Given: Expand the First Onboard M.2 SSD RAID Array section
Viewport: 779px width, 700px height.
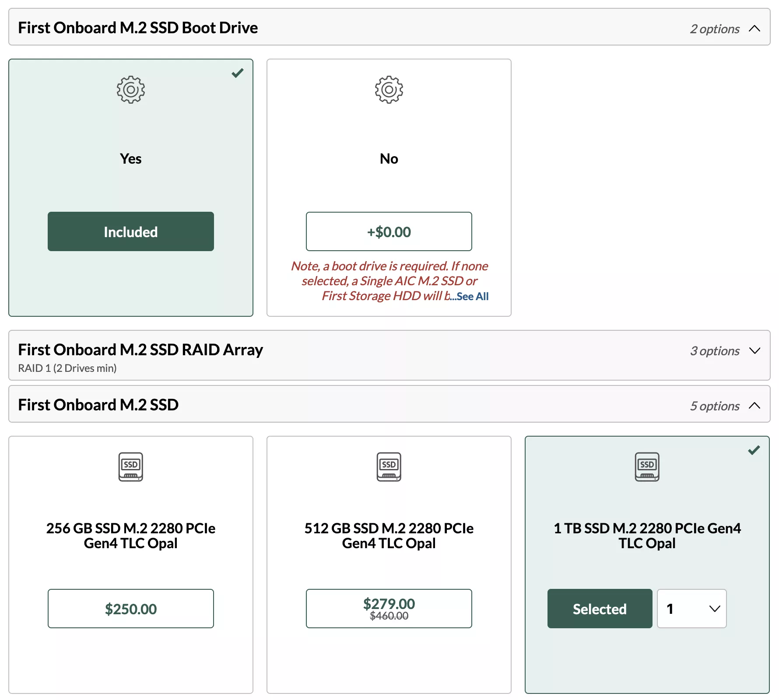Looking at the screenshot, I should tap(754, 350).
